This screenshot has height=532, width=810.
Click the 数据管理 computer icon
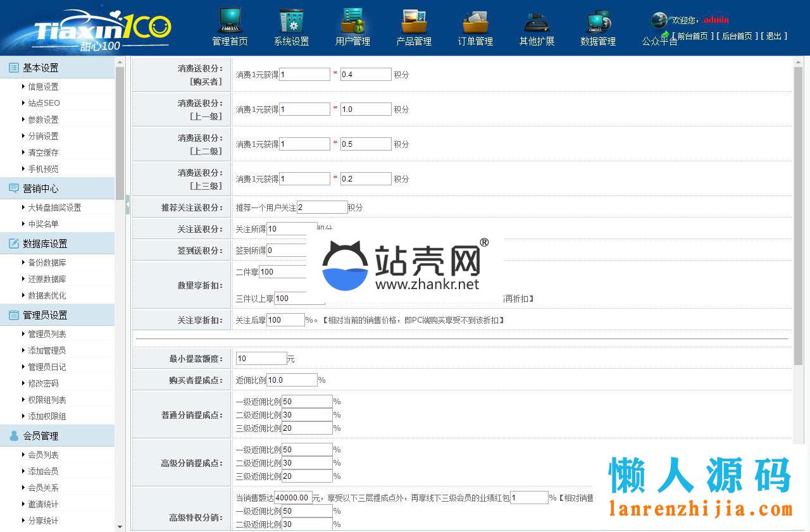point(598,21)
